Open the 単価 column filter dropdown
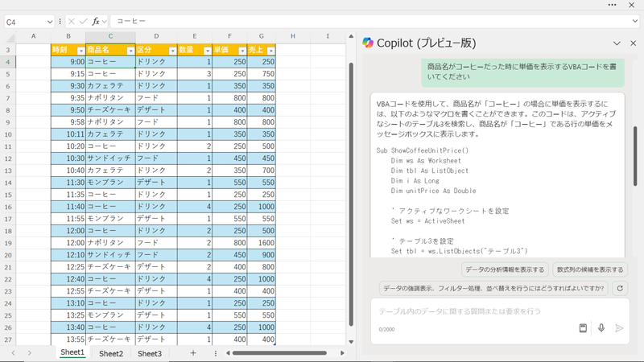Viewport: 644px width, 362px height. click(242, 51)
